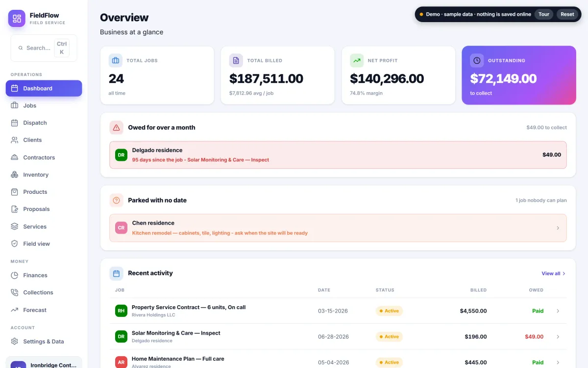Image resolution: width=588 pixels, height=368 pixels.
Task: Click the Collections phone icon in sidebar
Action: [15, 292]
